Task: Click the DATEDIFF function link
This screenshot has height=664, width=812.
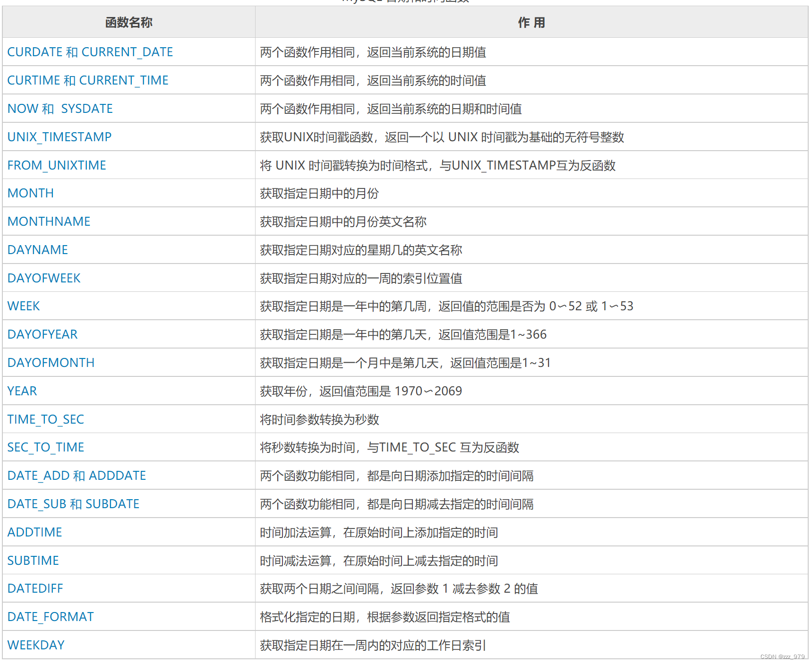Action: (x=35, y=588)
